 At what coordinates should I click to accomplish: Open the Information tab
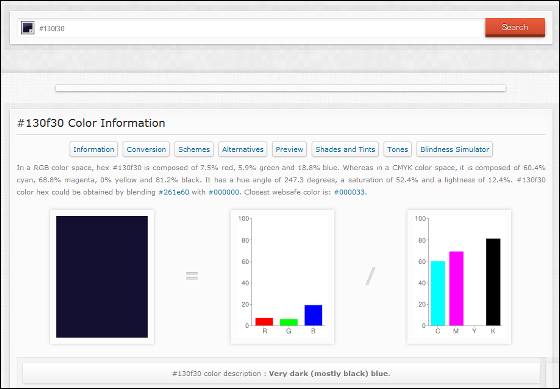coord(94,149)
